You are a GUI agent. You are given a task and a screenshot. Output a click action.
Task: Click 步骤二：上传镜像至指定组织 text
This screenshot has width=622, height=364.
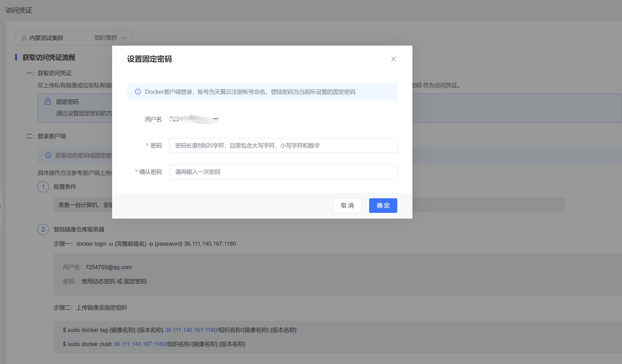click(x=90, y=308)
